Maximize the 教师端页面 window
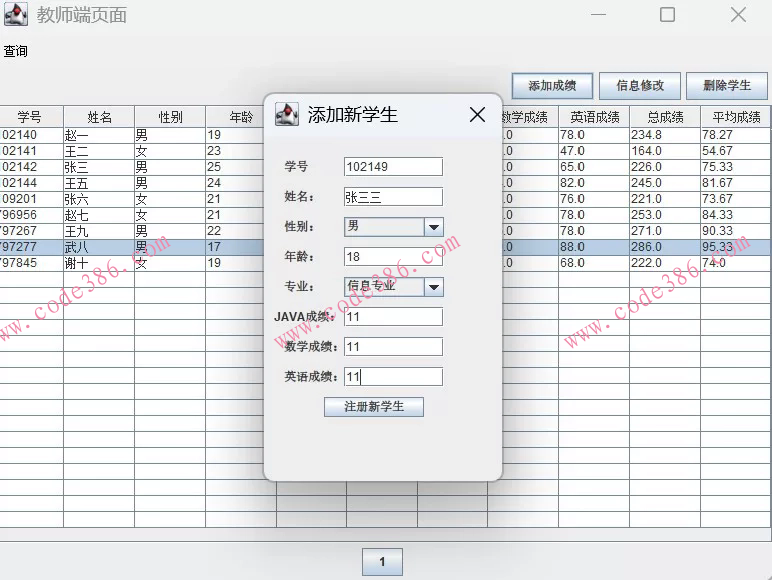This screenshot has width=772, height=580. (x=667, y=15)
